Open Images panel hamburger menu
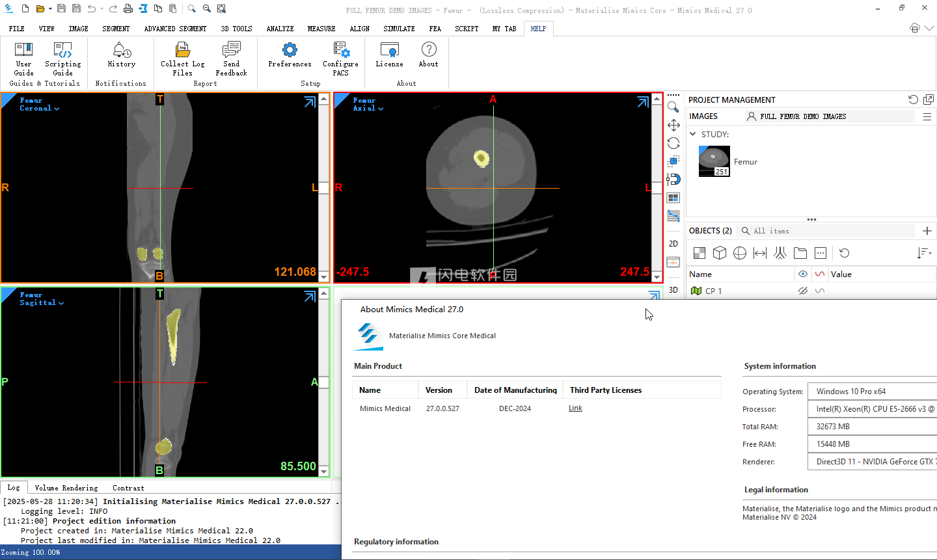This screenshot has width=937, height=560. [927, 116]
